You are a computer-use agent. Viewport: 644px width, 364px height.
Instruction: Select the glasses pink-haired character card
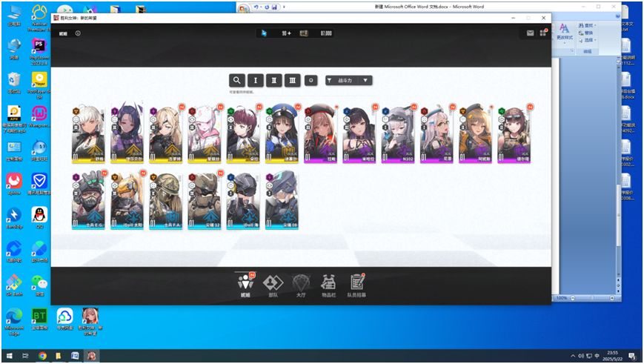(x=436, y=134)
